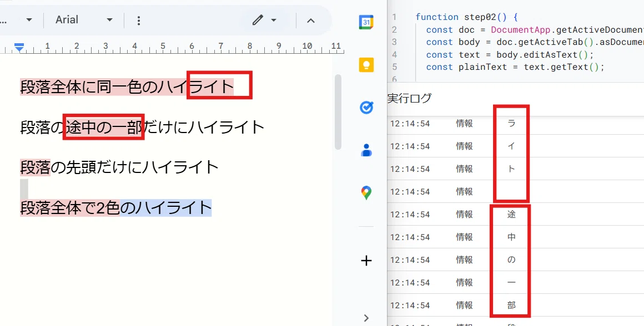Click log entry with value 途
The width and height of the screenshot is (644, 326).
pyautogui.click(x=515, y=214)
